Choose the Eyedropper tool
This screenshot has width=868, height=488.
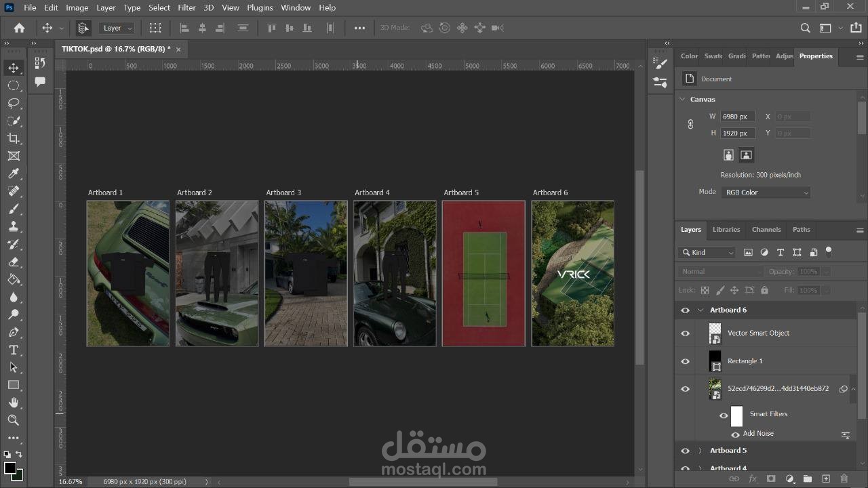click(13, 174)
